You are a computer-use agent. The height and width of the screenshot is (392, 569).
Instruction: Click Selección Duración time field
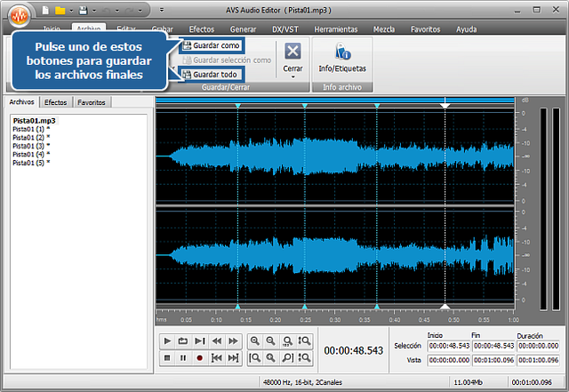tap(538, 346)
